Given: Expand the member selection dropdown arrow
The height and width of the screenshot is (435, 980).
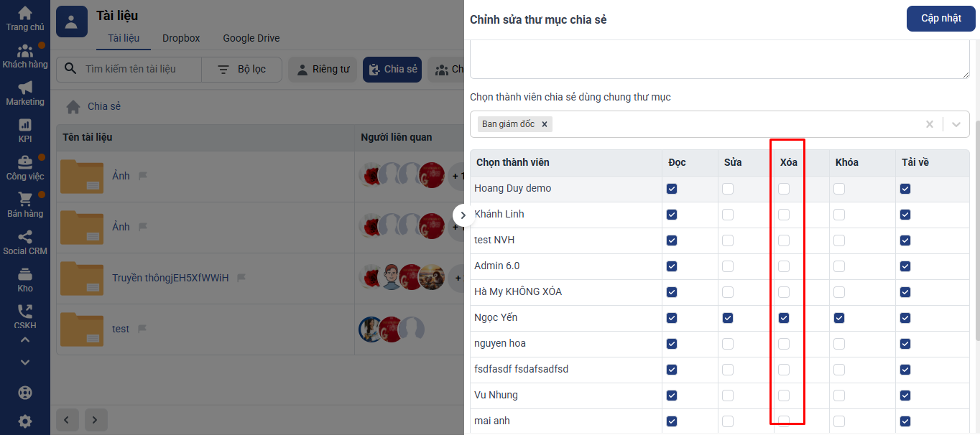Looking at the screenshot, I should tap(956, 124).
